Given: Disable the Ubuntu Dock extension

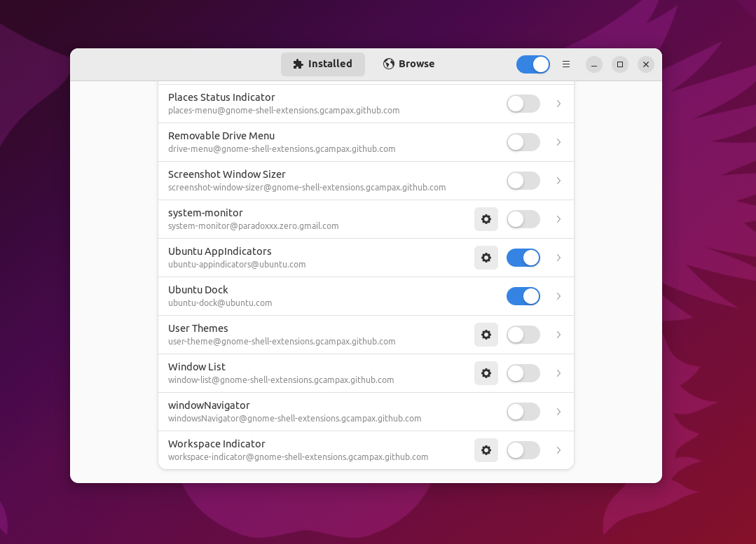Looking at the screenshot, I should pos(523,296).
